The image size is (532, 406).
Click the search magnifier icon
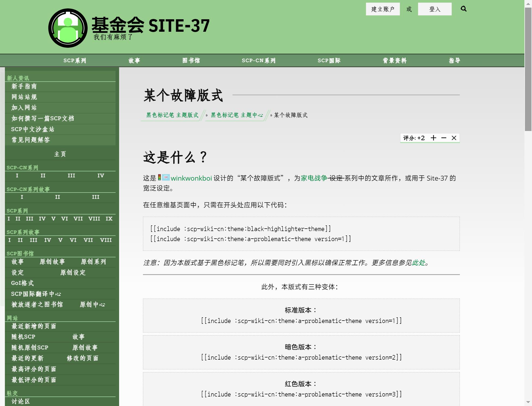tap(464, 9)
